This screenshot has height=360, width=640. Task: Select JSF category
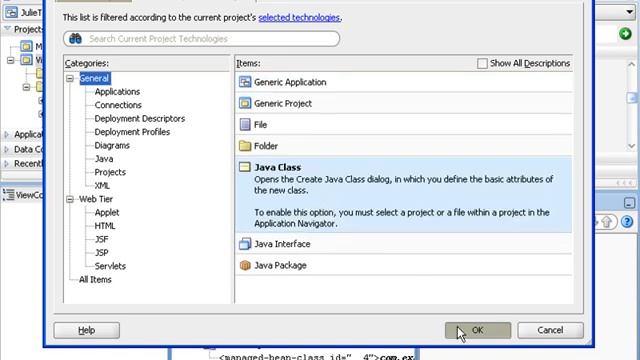(x=102, y=240)
